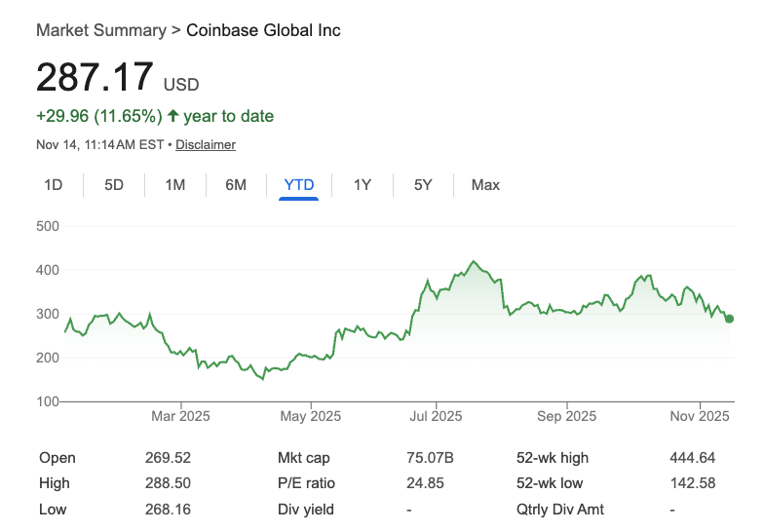Click the Market Summary breadcrumb

click(100, 30)
